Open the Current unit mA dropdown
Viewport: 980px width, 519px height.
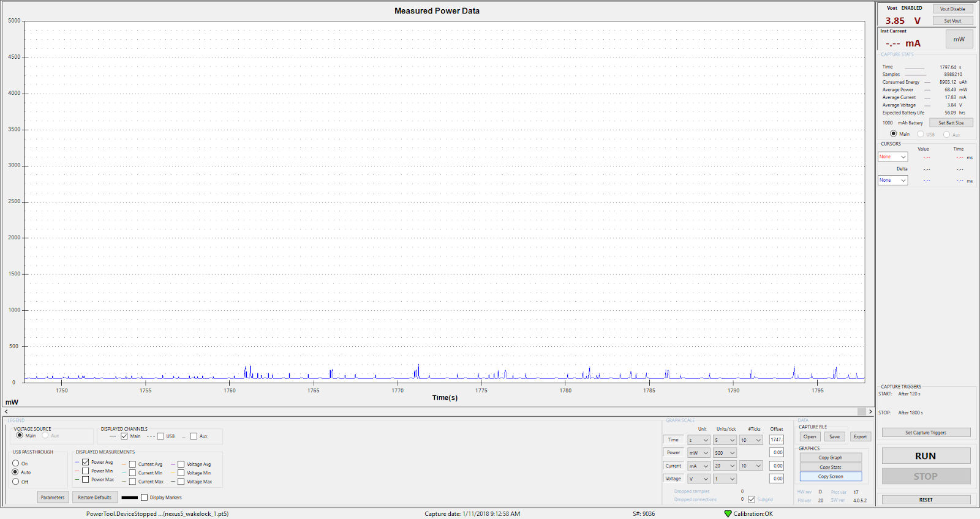698,466
